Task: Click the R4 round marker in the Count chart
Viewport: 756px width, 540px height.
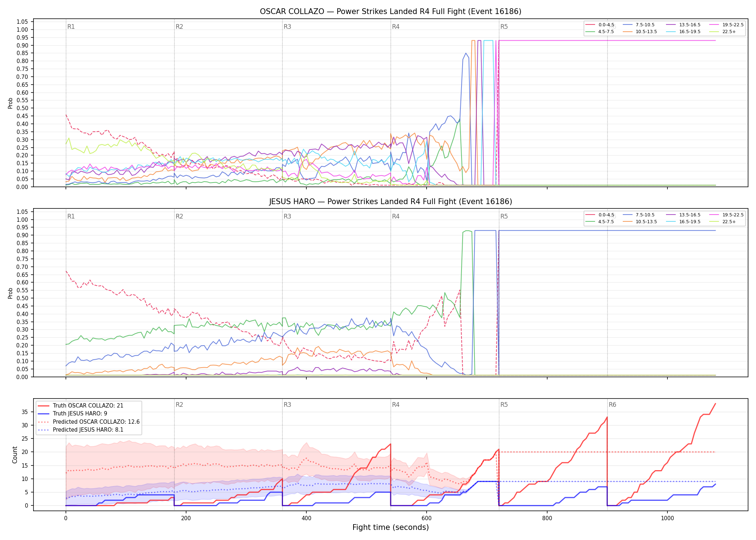Action: pos(396,405)
